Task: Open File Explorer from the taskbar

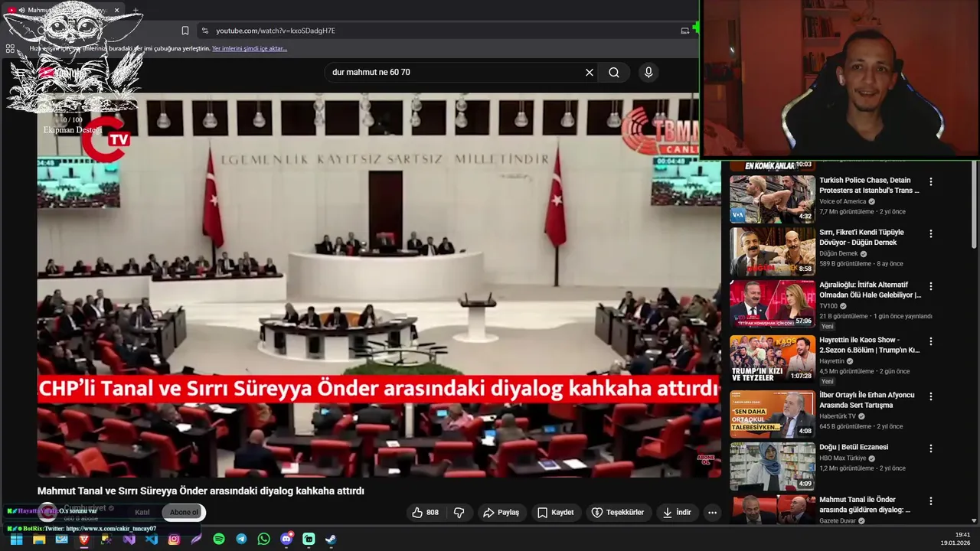Action: [39, 539]
